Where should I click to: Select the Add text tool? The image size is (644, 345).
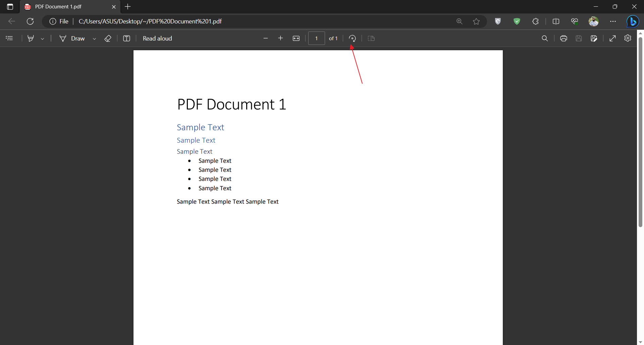126,39
